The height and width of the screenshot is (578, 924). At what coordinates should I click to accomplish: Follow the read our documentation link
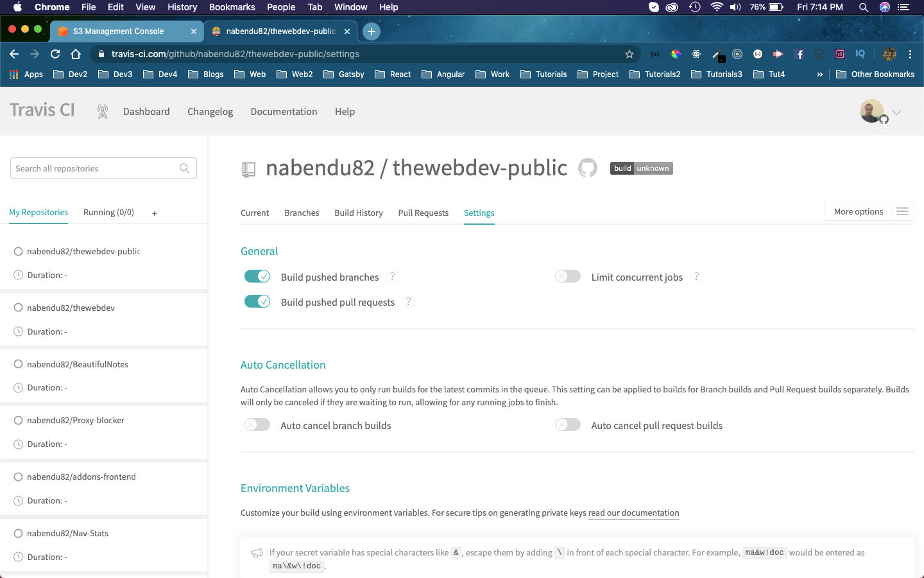(633, 512)
